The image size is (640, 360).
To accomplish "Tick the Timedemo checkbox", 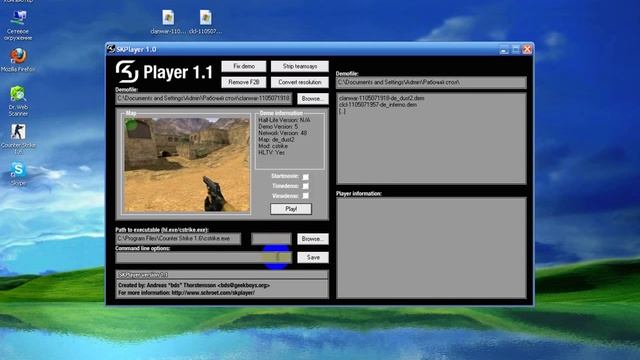I will pos(305,186).
